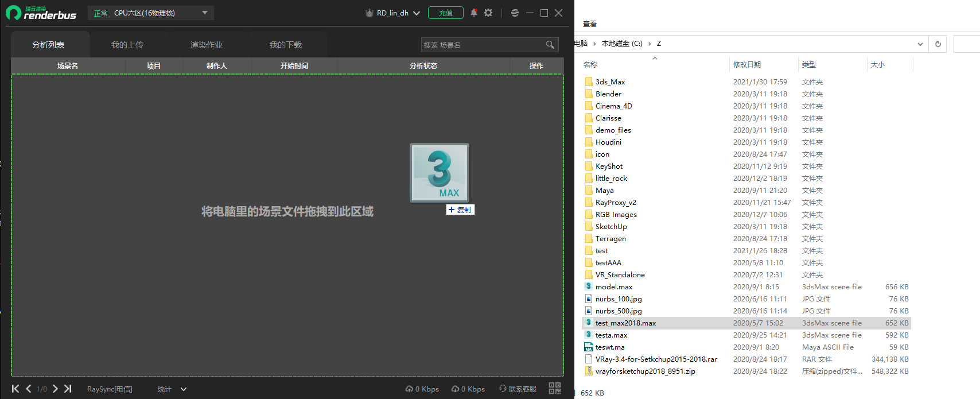
Task: Switch to 渲染作业 tab
Action: pyautogui.click(x=207, y=45)
